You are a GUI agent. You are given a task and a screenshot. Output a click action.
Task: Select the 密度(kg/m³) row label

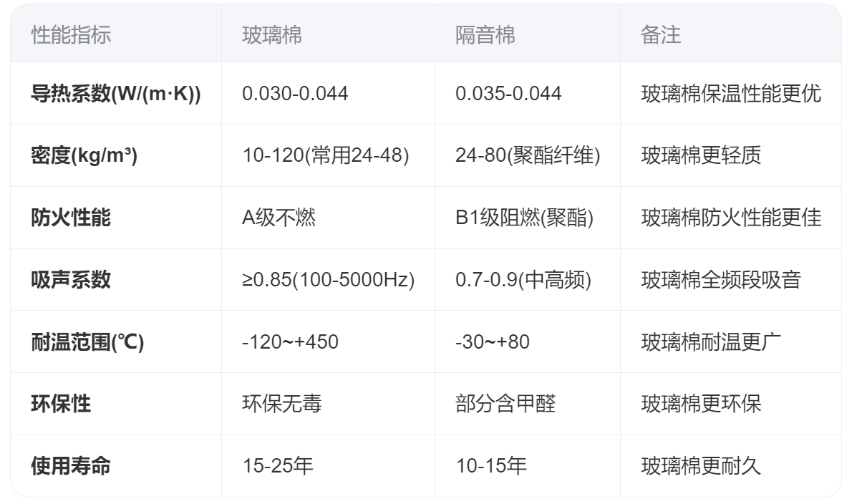pos(84,155)
